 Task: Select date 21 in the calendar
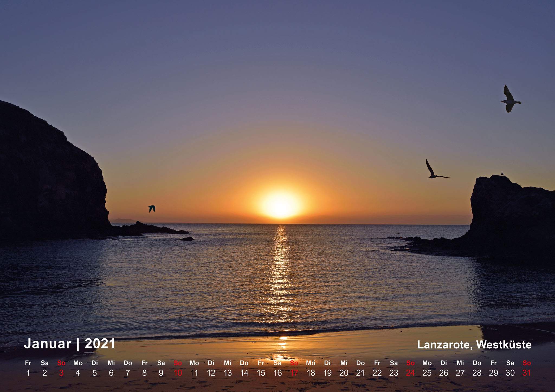click(360, 373)
